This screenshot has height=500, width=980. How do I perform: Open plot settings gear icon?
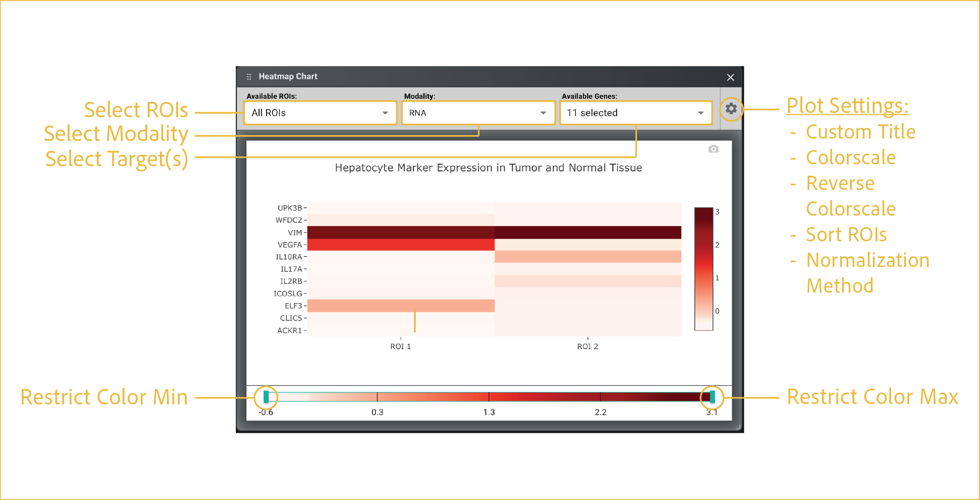pyautogui.click(x=731, y=109)
